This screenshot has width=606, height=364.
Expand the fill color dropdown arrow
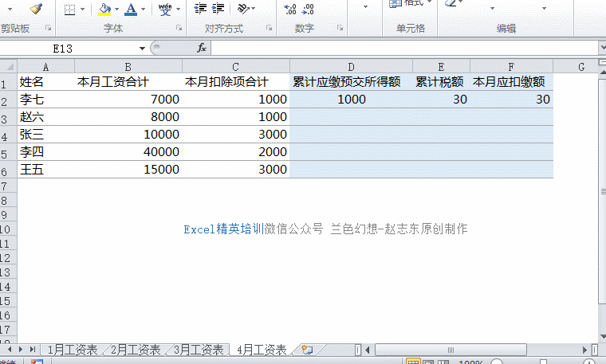(x=116, y=10)
